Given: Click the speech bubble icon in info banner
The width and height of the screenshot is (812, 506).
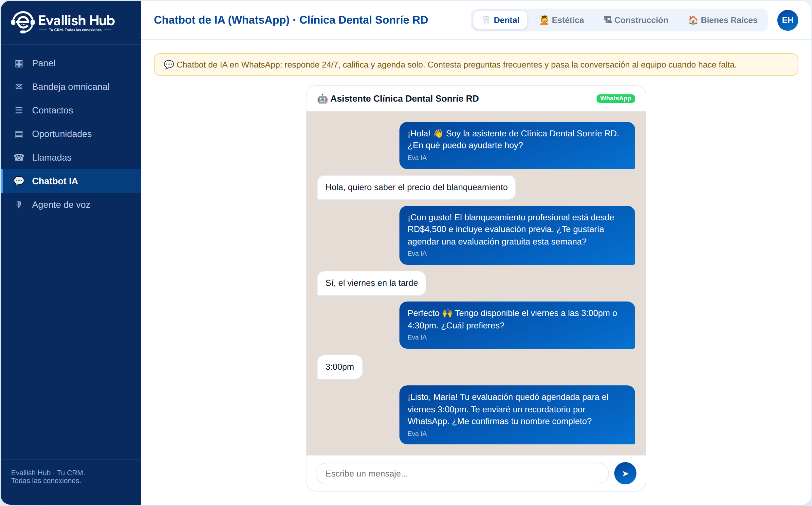Looking at the screenshot, I should pos(169,65).
